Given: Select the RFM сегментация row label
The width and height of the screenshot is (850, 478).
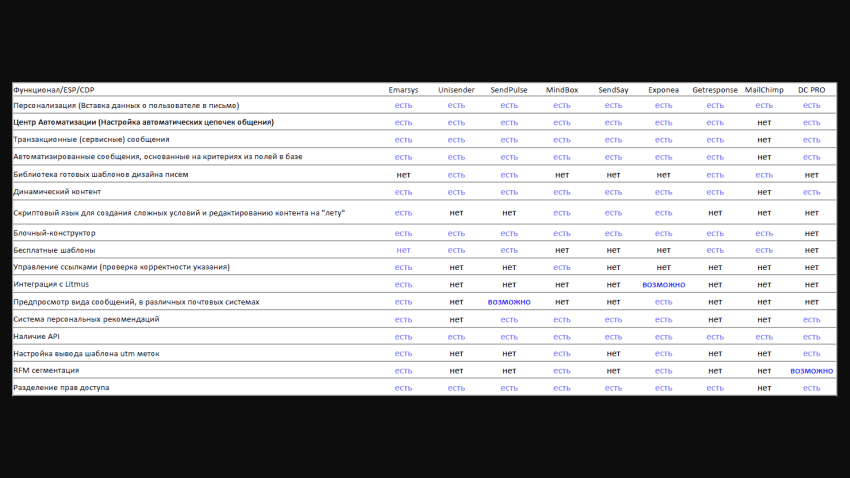Looking at the screenshot, I should [46, 371].
